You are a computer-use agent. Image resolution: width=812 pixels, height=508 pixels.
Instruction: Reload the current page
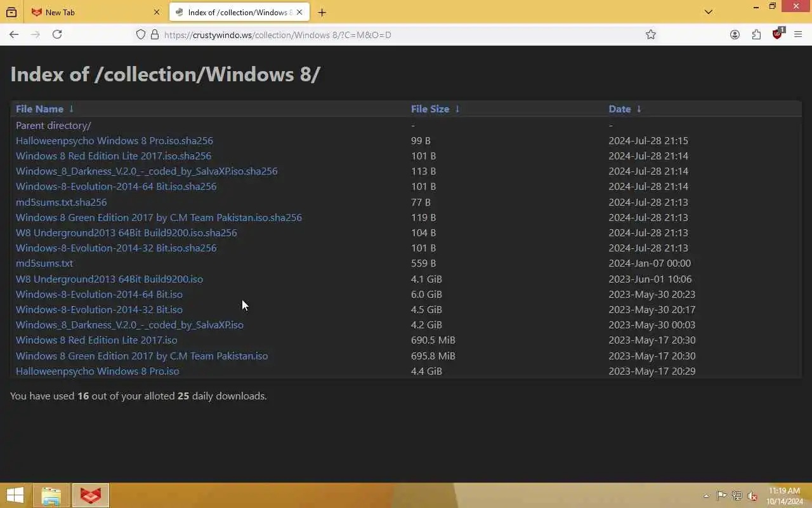click(57, 34)
